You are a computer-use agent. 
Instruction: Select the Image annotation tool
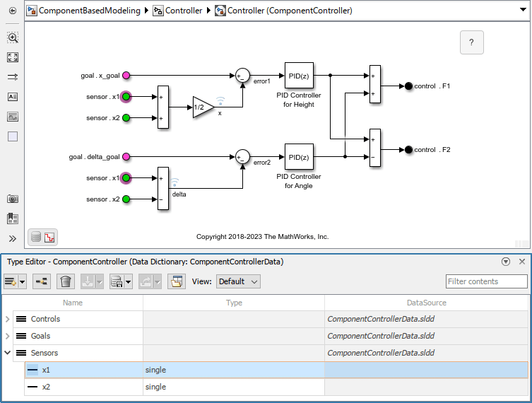pos(13,117)
